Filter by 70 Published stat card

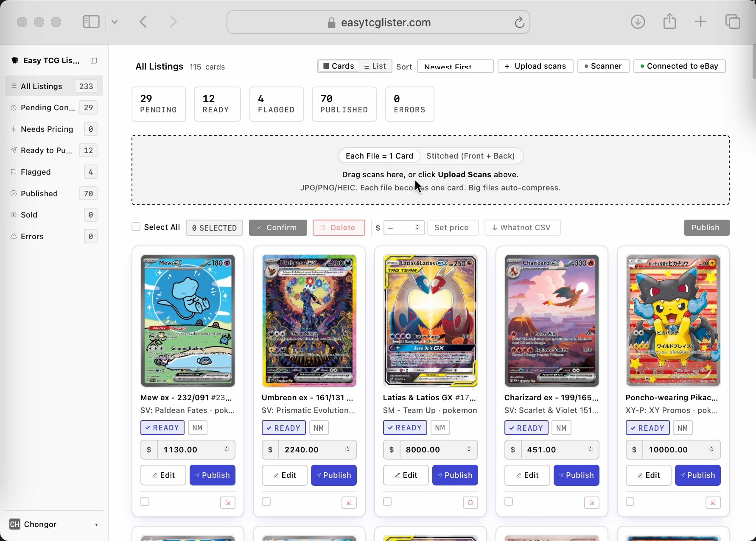click(344, 104)
